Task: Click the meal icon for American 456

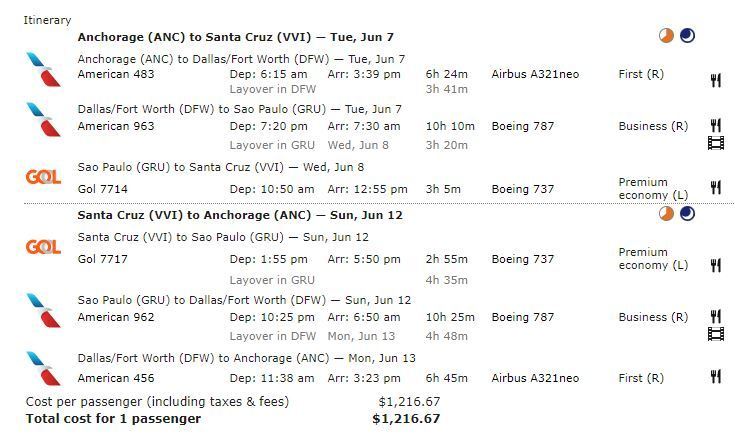Action: [x=715, y=376]
